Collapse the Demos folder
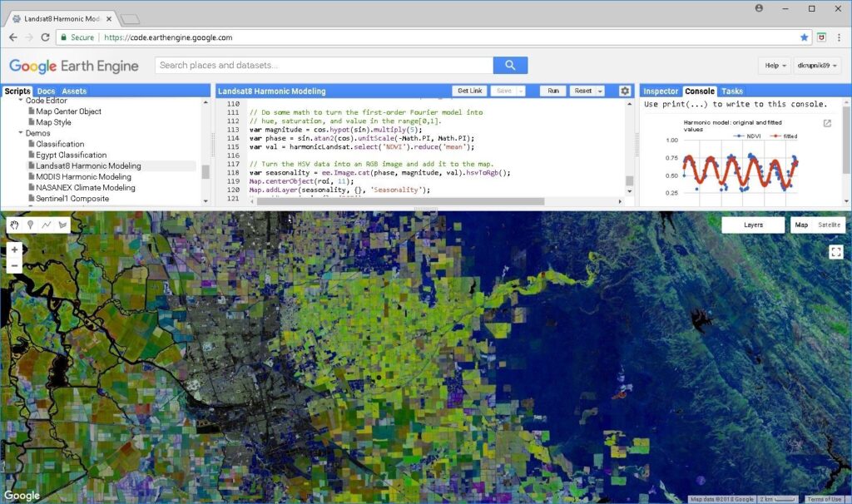This screenshot has height=504, width=852. [21, 133]
